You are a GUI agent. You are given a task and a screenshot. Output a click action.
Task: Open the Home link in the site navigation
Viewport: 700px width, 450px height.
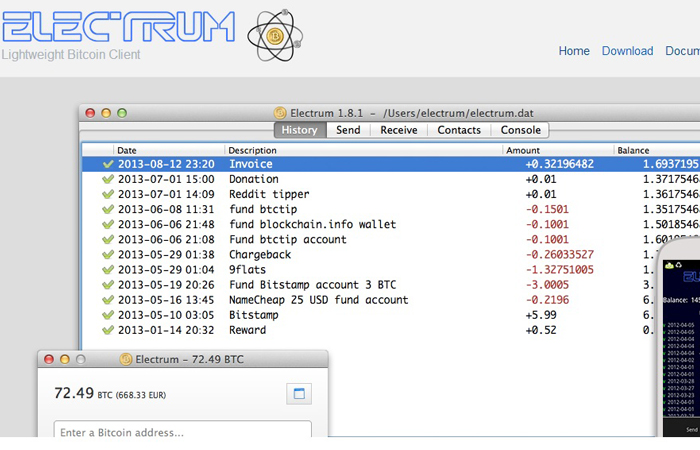click(x=574, y=51)
